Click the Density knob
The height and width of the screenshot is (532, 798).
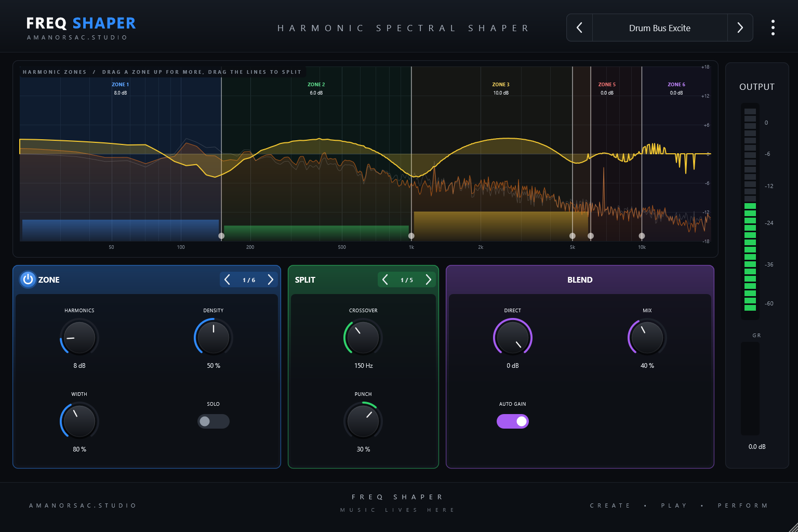coord(214,337)
